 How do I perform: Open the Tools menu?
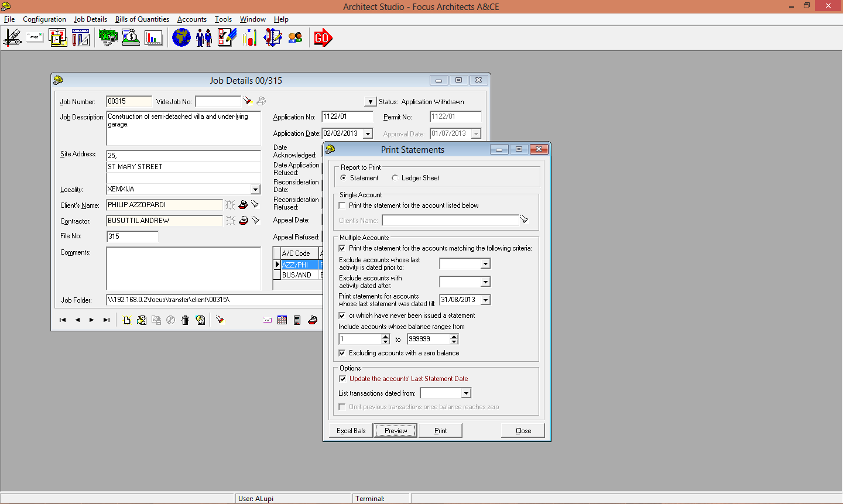pyautogui.click(x=223, y=19)
